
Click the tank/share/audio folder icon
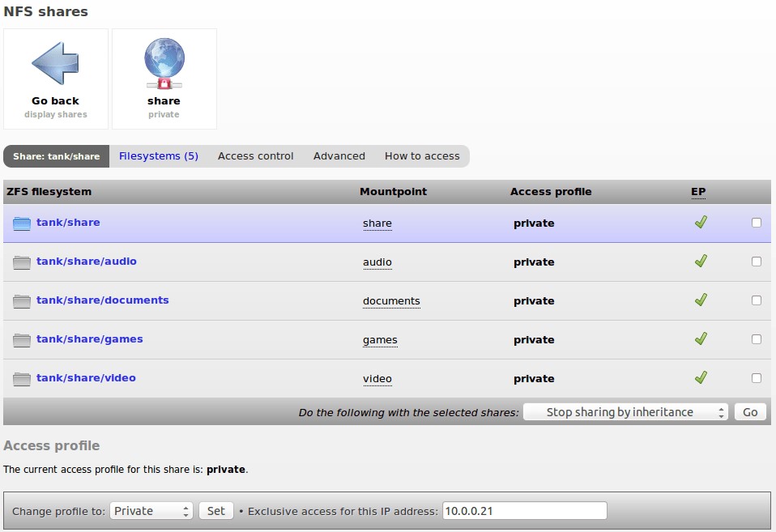point(22,262)
